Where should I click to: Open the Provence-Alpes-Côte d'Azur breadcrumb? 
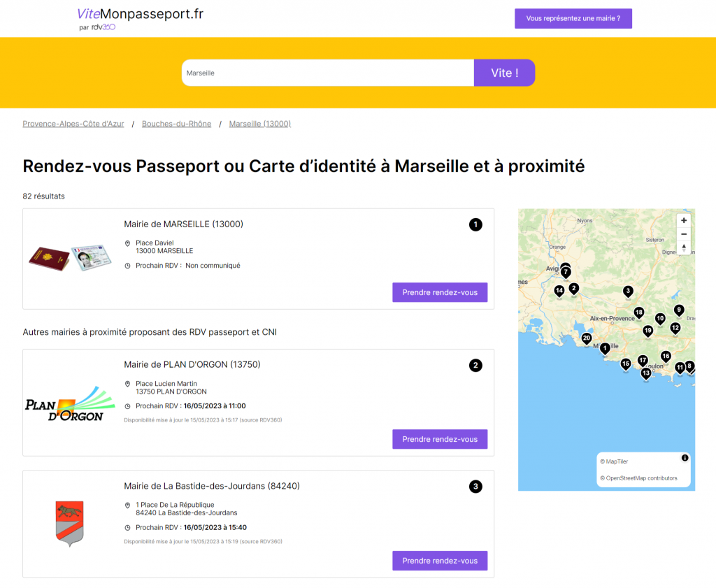coord(73,123)
